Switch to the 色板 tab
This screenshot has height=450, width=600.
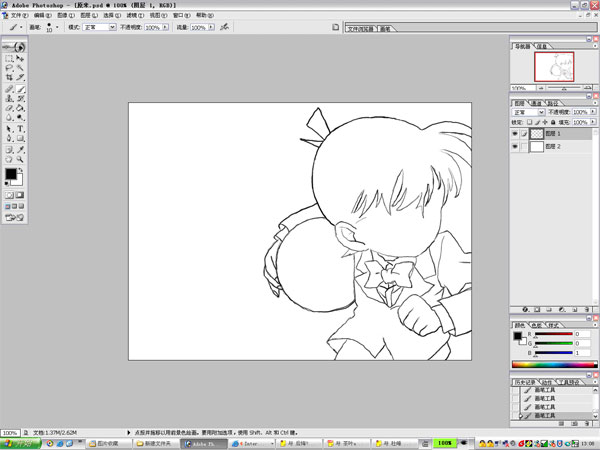pyautogui.click(x=536, y=325)
